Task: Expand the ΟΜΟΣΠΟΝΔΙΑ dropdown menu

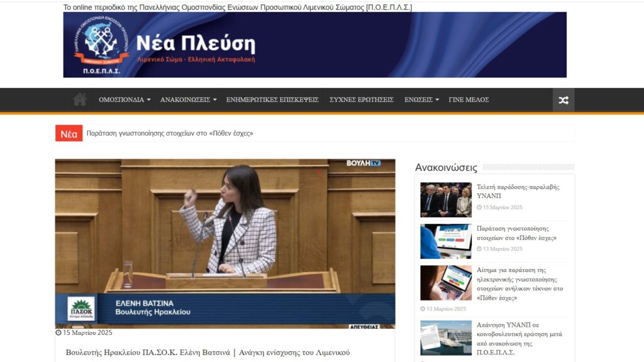Action: 125,100
